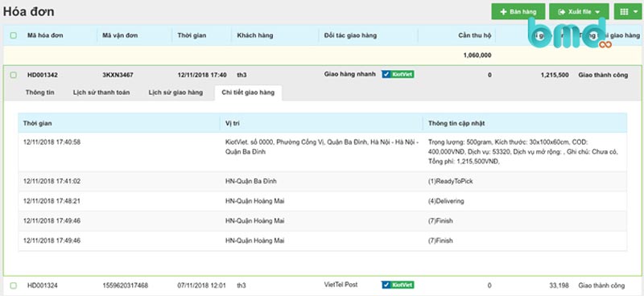Click waybill code 3KXN3467

[118, 75]
